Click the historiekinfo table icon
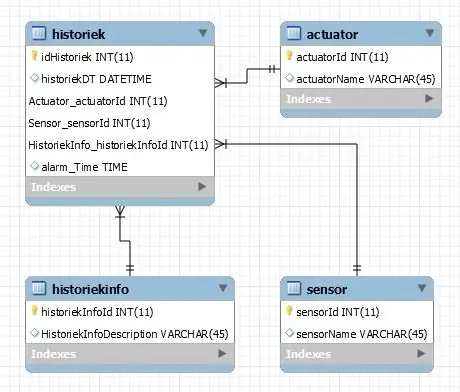 (39, 289)
